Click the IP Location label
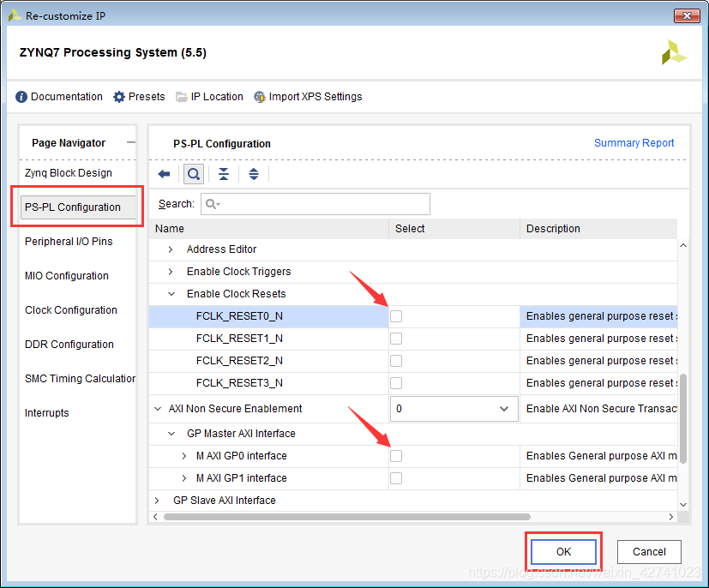Screen dimensions: 709x588 click(217, 97)
